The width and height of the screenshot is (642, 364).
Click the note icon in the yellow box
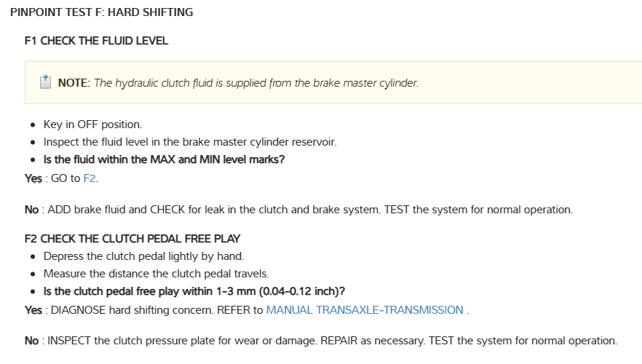coord(45,82)
